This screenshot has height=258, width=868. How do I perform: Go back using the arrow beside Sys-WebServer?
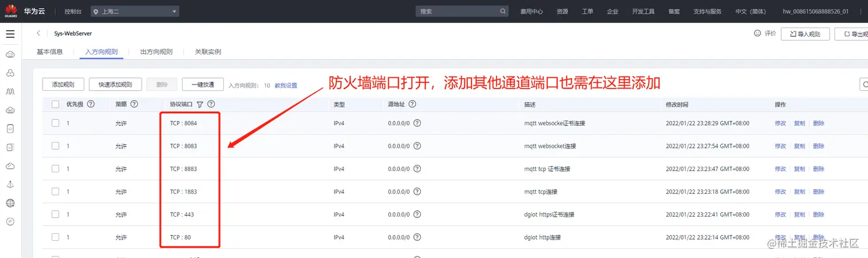coord(38,33)
